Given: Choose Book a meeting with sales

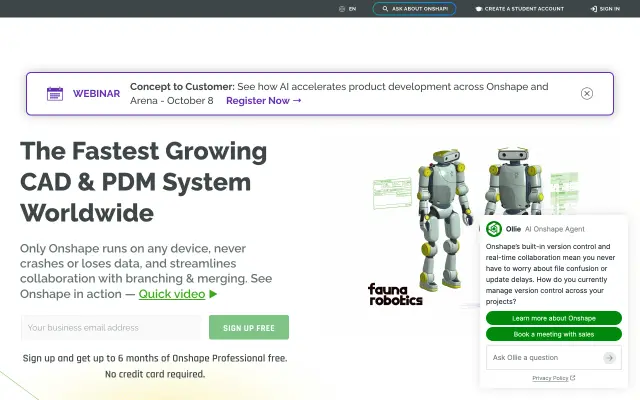Looking at the screenshot, I should [x=554, y=334].
